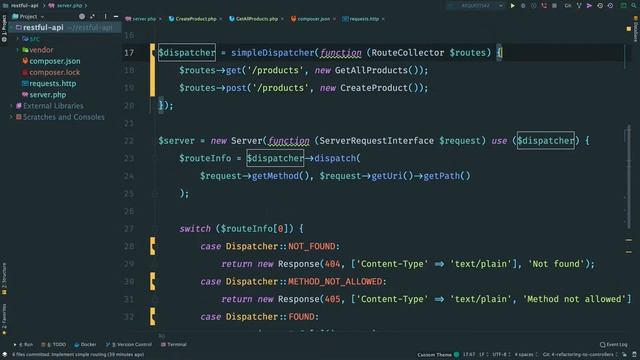Image resolution: width=640 pixels, height=360 pixels.
Task: Click server.php breadcrumb in navigation bar
Action: click(x=65, y=6)
